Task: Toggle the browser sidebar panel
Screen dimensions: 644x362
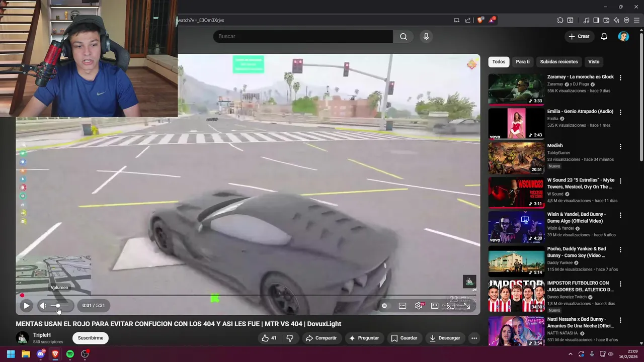Action: pos(596,20)
